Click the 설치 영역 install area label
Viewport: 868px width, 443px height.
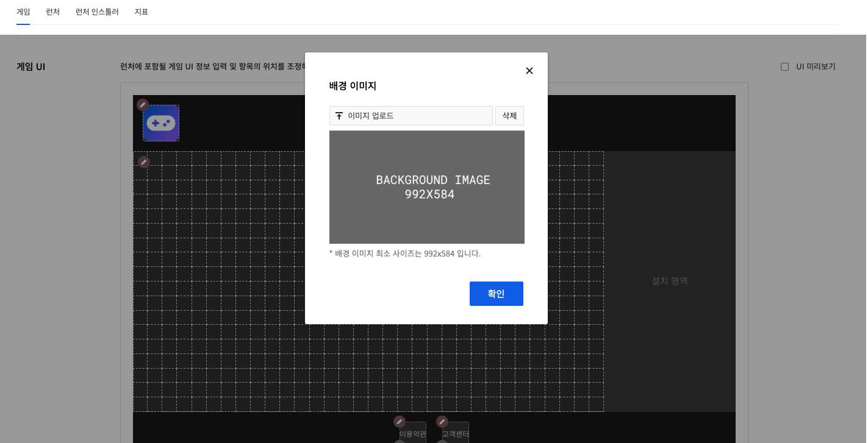(669, 281)
